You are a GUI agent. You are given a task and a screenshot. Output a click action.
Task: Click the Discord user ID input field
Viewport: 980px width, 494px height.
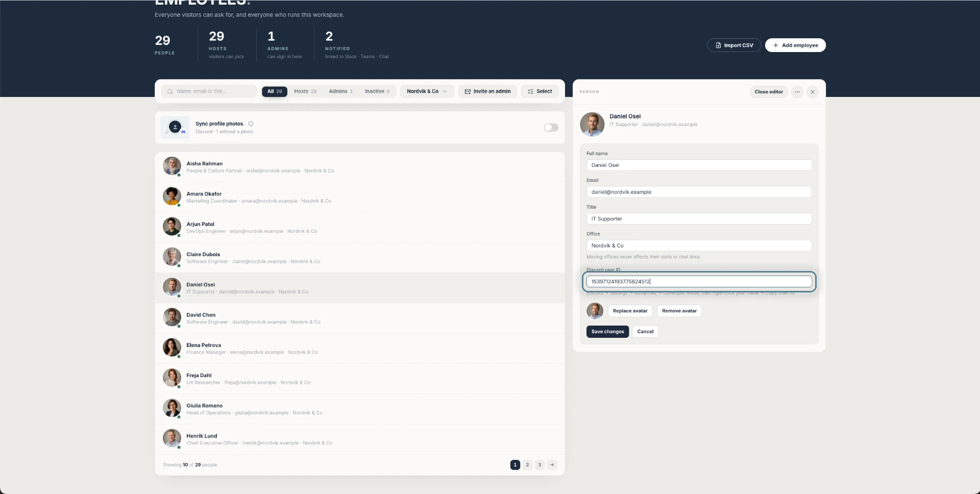coord(699,282)
